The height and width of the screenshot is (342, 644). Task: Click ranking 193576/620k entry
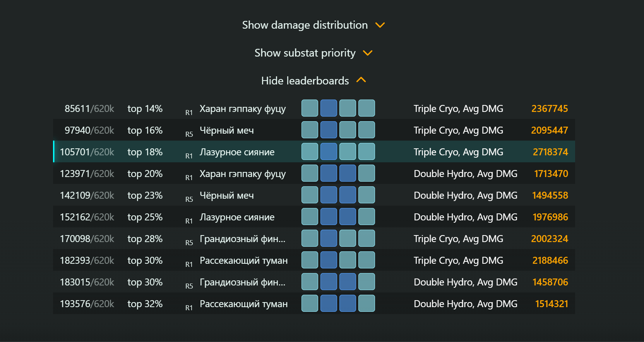(87, 304)
